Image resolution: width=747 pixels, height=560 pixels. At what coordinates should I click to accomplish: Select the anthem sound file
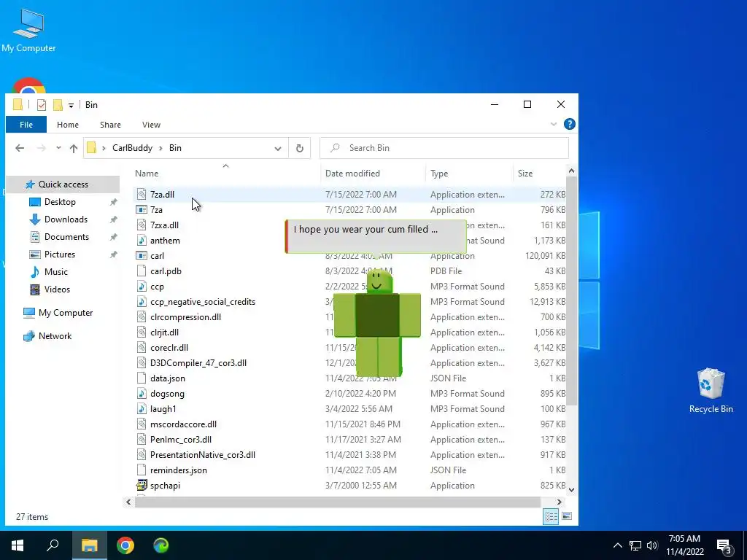coord(165,241)
